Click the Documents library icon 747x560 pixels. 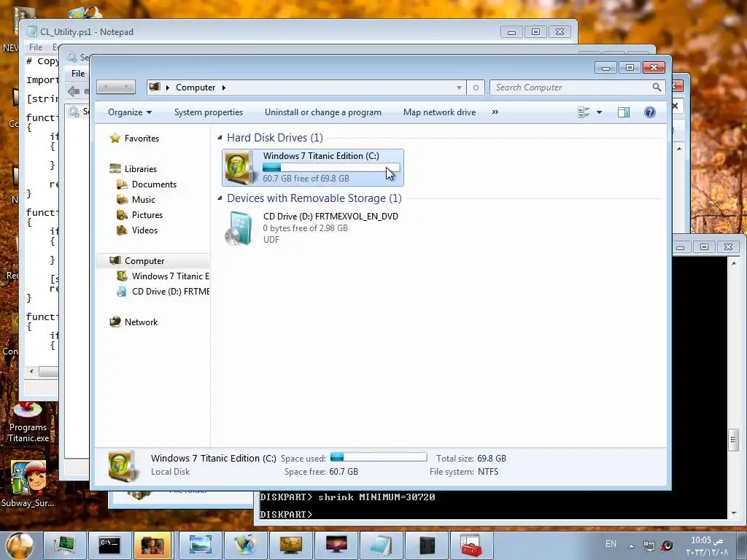(122, 184)
